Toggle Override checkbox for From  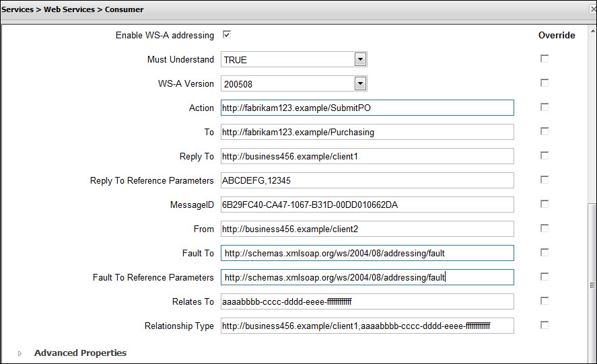coord(545,228)
